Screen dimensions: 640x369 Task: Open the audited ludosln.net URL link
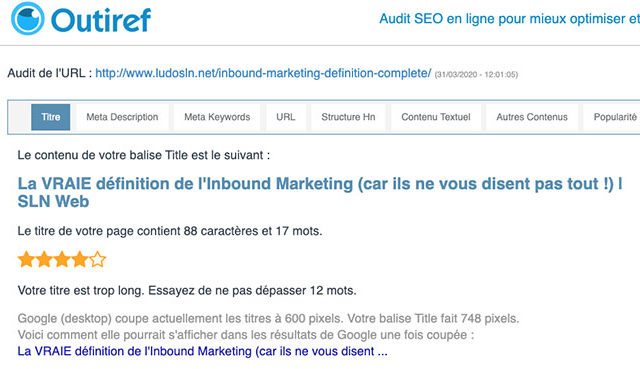point(263,73)
